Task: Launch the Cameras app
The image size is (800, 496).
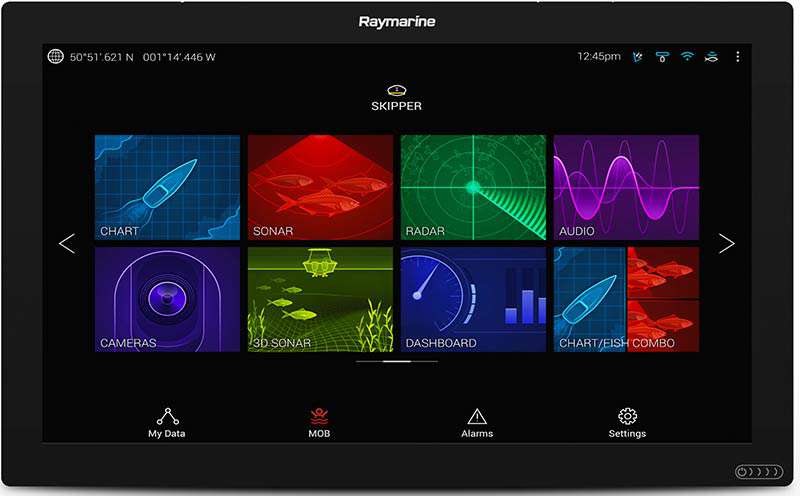Action: click(x=167, y=299)
